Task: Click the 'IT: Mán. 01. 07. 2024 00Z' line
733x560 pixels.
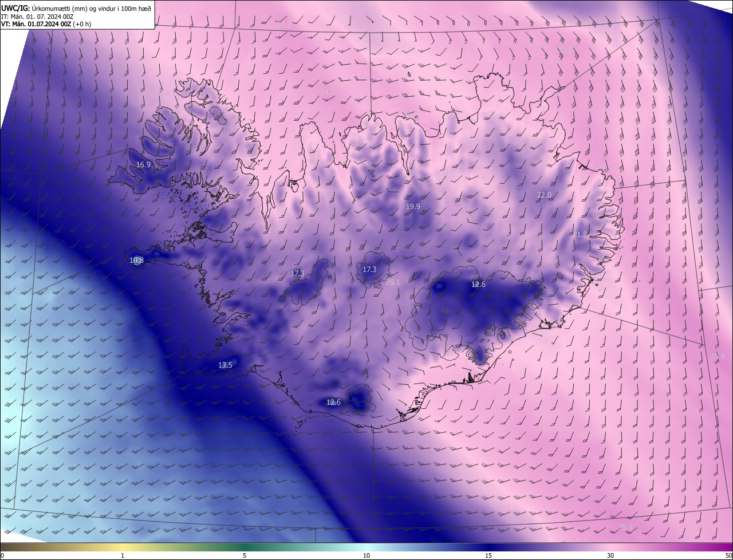Action: point(37,16)
